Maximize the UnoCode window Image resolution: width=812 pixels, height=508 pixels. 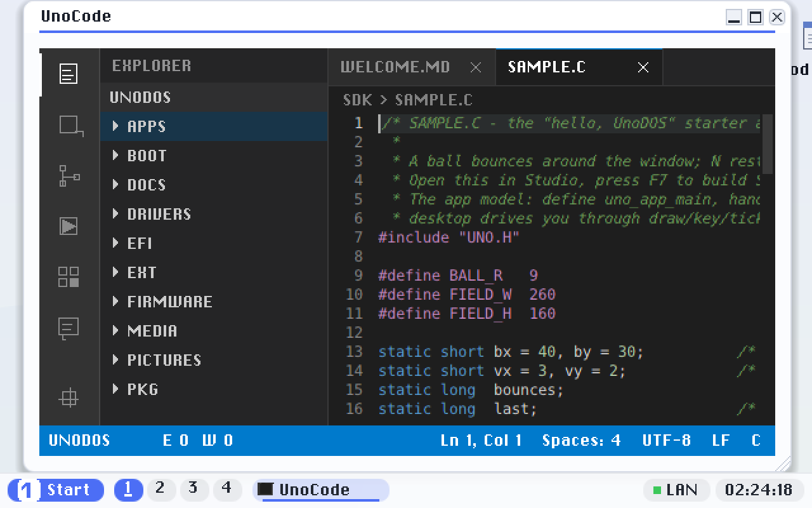755,17
